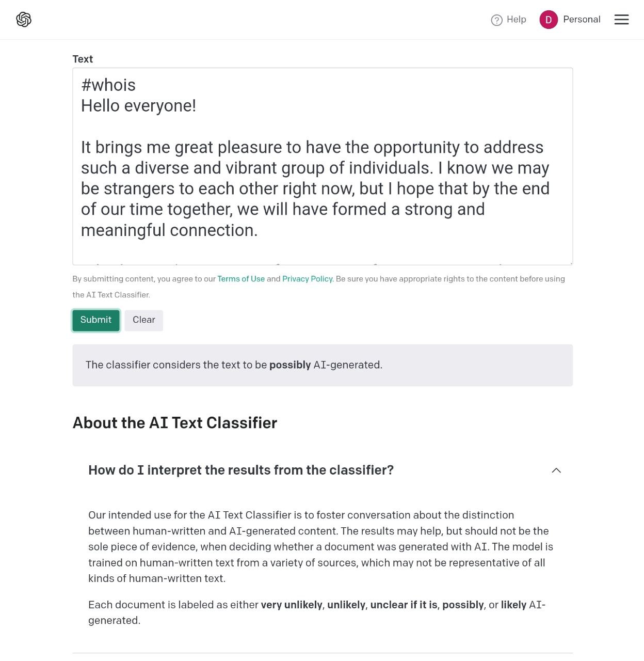644x661 pixels.
Task: Click the red D avatar icon
Action: point(549,20)
